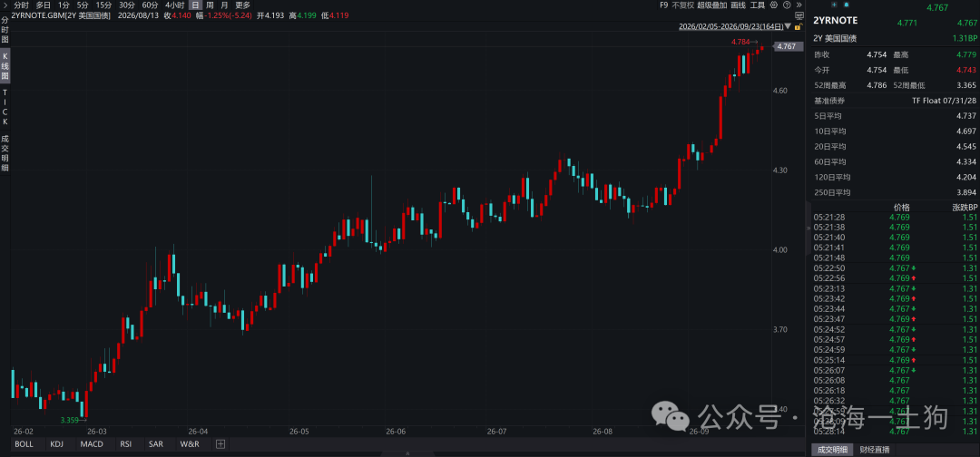Enable KDJ indicator
Screen dimensions: 980x457
(57, 444)
